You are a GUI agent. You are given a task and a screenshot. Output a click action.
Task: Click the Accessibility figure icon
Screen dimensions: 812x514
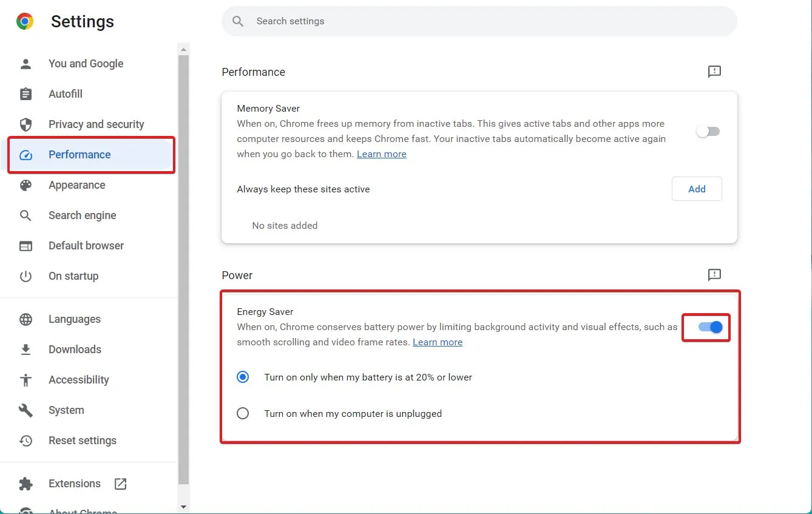tap(25, 380)
